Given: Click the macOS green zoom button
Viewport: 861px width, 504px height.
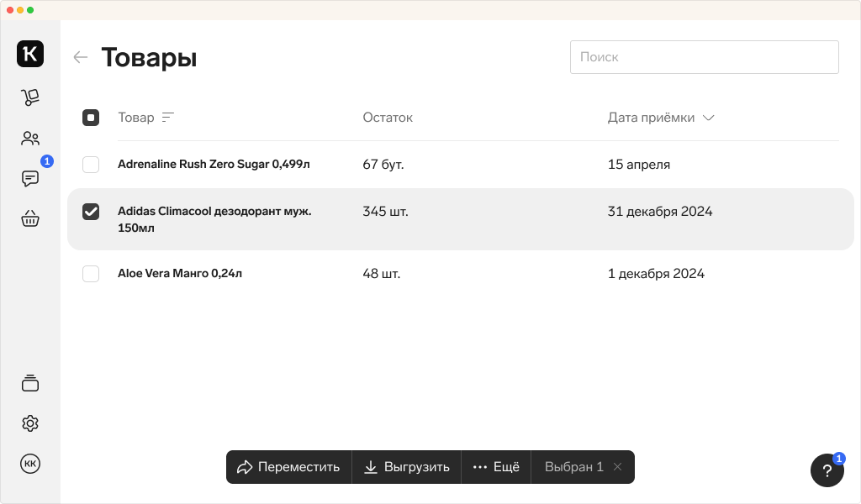Looking at the screenshot, I should point(30,10).
